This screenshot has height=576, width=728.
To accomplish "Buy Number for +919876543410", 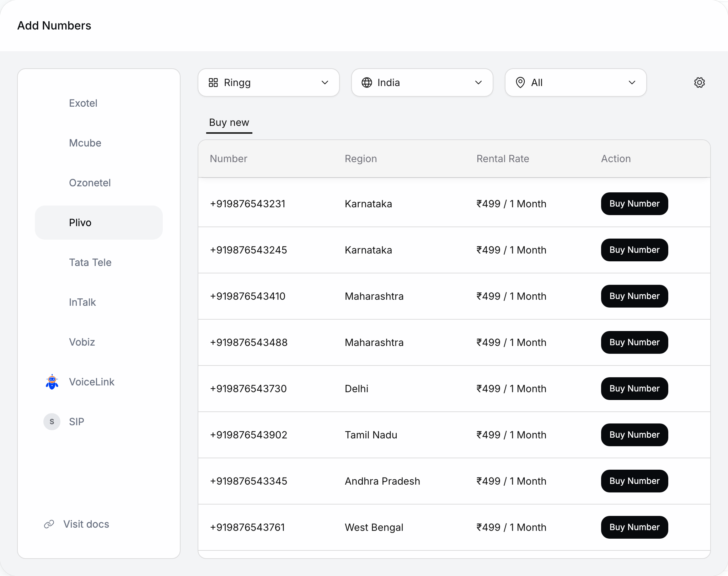I will click(635, 296).
